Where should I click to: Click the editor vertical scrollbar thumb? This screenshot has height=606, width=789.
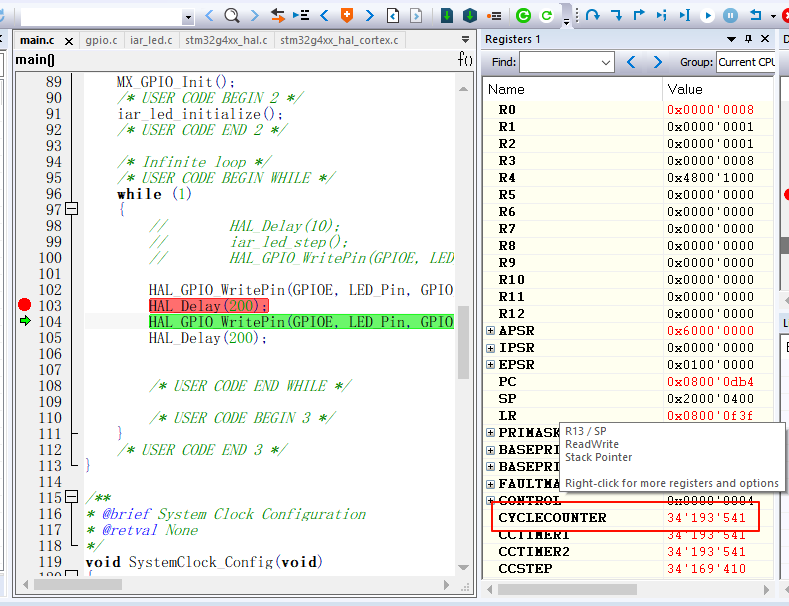[463, 342]
